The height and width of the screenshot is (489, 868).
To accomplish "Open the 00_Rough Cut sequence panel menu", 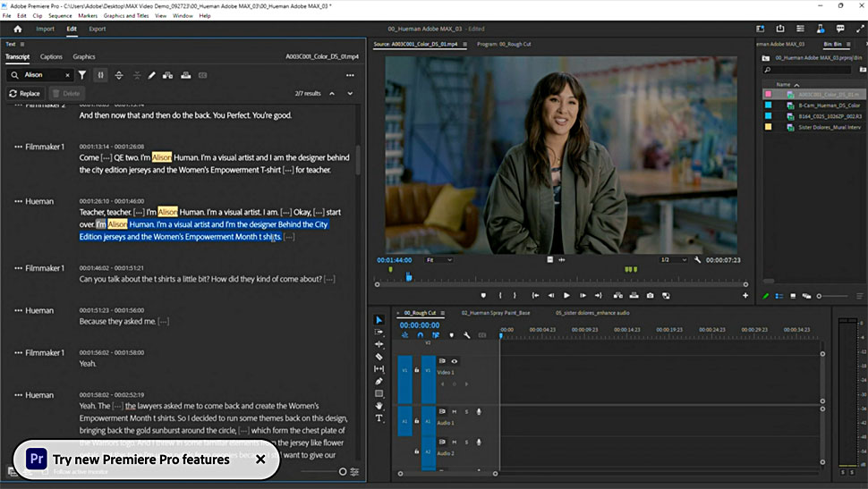I will [442, 313].
